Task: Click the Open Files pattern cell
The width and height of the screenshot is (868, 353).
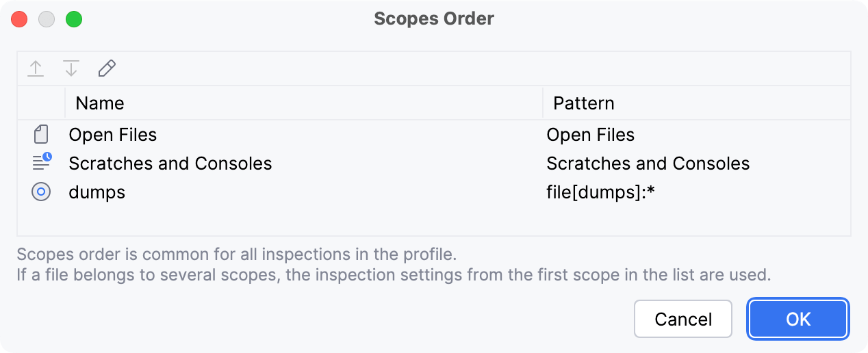Action: pos(590,135)
